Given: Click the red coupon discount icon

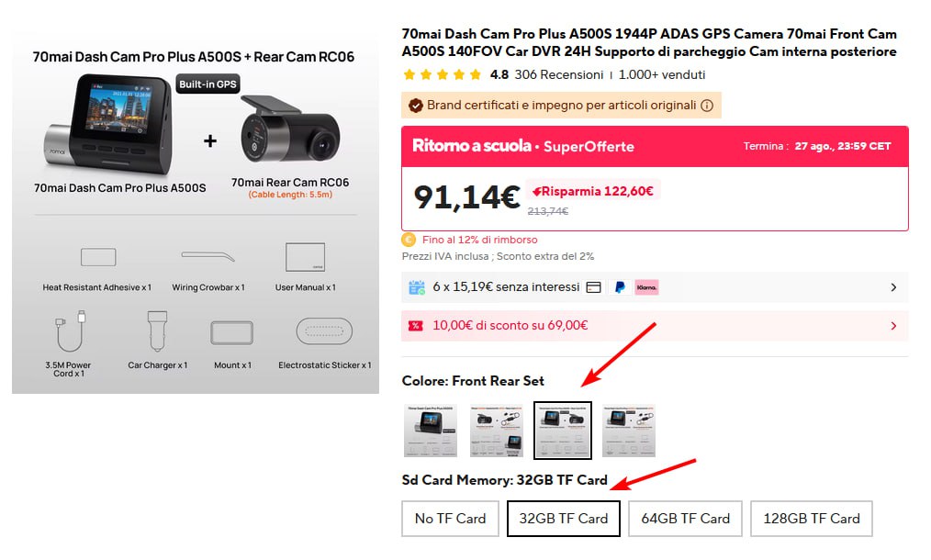Looking at the screenshot, I should tap(415, 325).
